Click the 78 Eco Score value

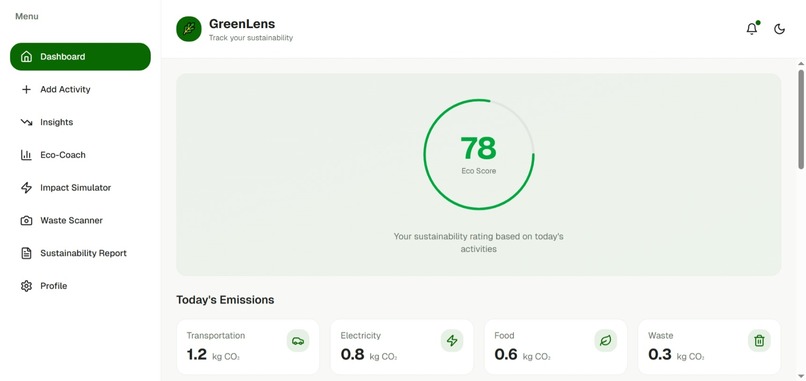click(x=479, y=149)
